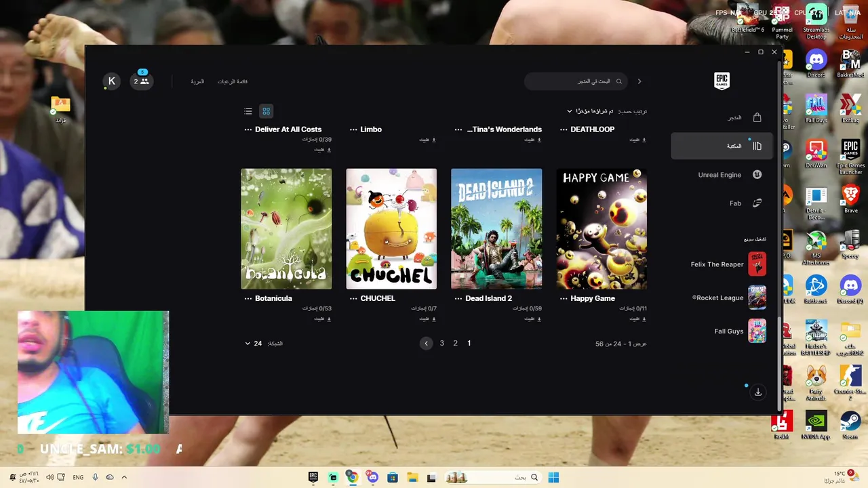Open the Store bag icon in sidebar
This screenshot has width=868, height=488.
coord(757,117)
